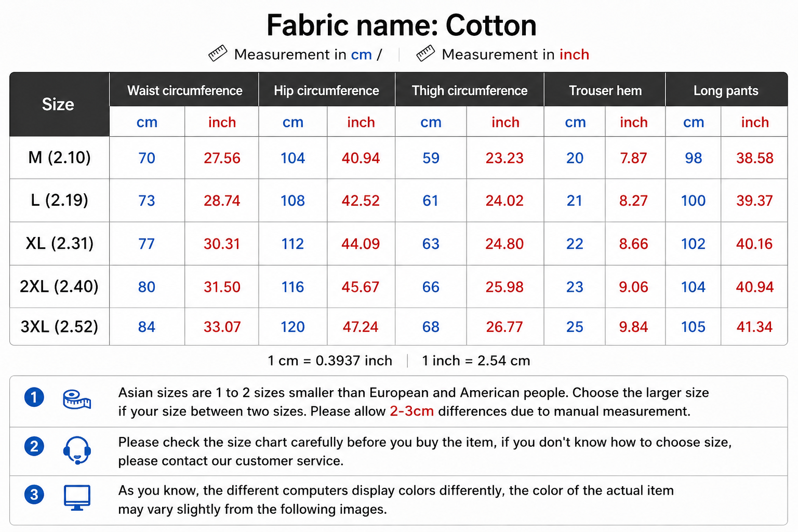Click the blue number 2 badge
798x532 pixels.
[x=34, y=446]
